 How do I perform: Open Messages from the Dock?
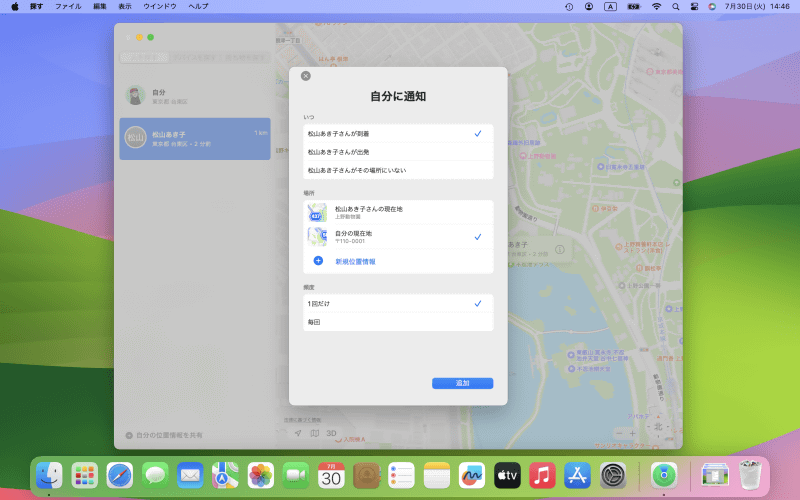(155, 476)
